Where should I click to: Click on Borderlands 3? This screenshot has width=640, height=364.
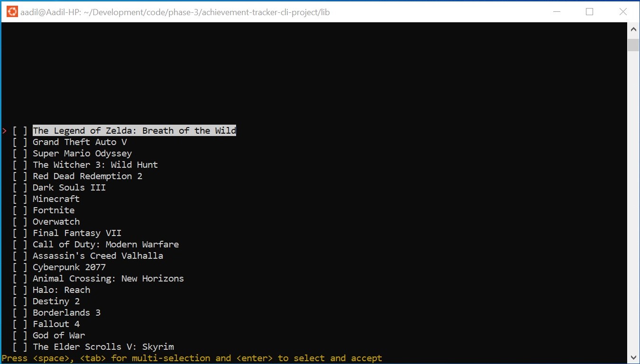[66, 313]
